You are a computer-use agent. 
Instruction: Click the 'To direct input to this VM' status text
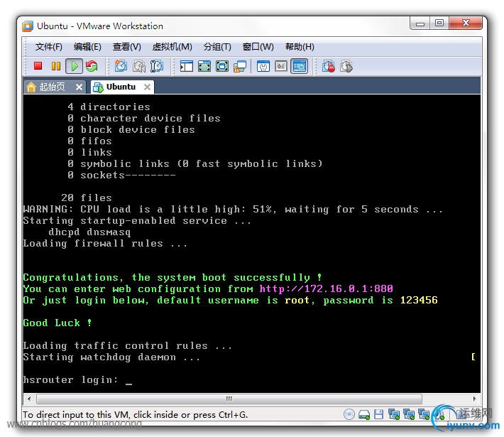point(136,415)
